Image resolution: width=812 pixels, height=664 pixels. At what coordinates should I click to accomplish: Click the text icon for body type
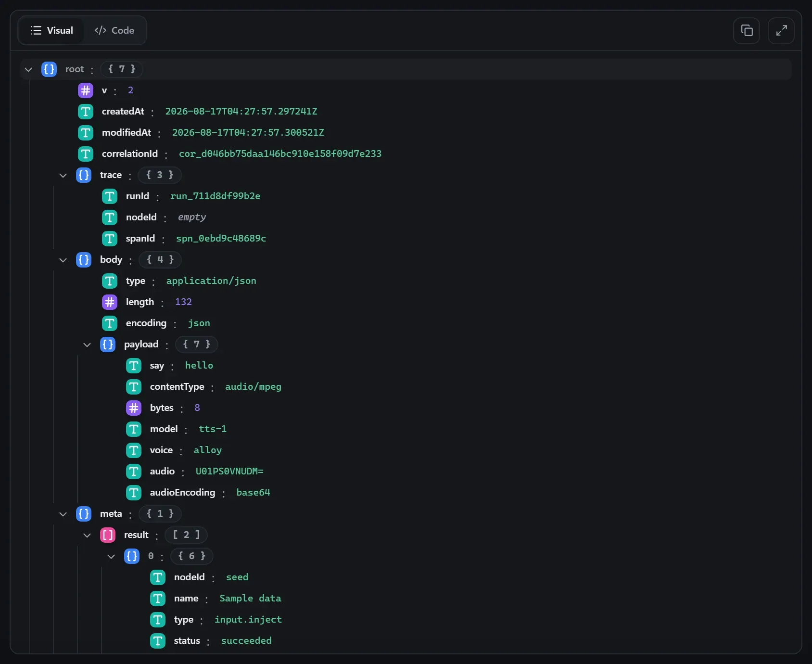coord(110,281)
